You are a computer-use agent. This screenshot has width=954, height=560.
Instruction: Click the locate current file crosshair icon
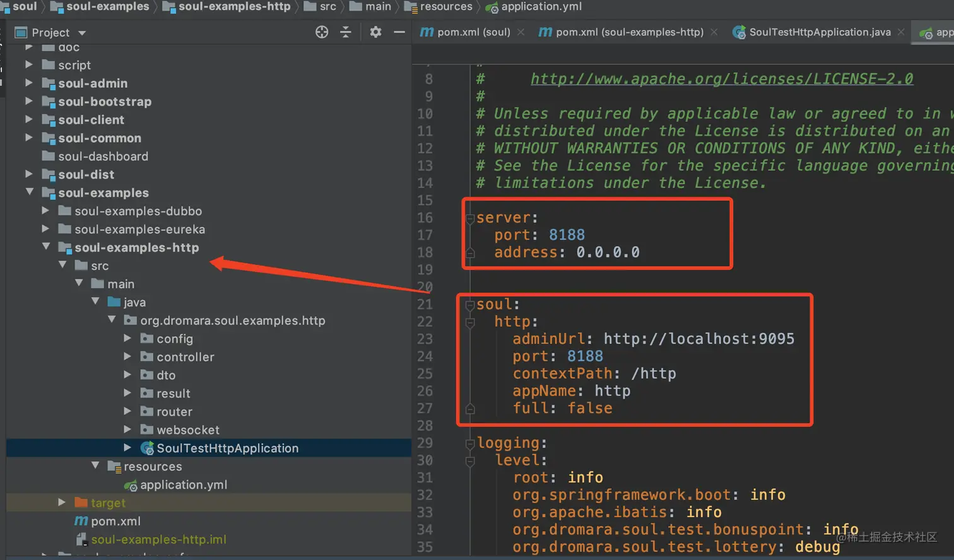click(322, 32)
